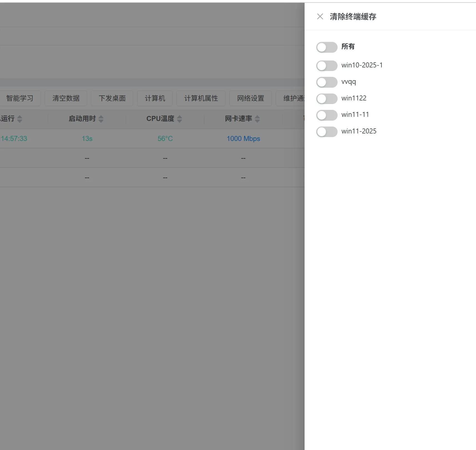
Task: Open 计算机属性 settings
Action: tap(201, 98)
